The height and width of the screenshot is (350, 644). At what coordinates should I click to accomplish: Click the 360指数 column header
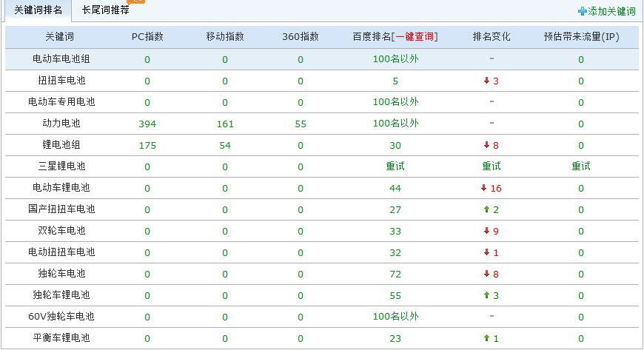(x=301, y=37)
